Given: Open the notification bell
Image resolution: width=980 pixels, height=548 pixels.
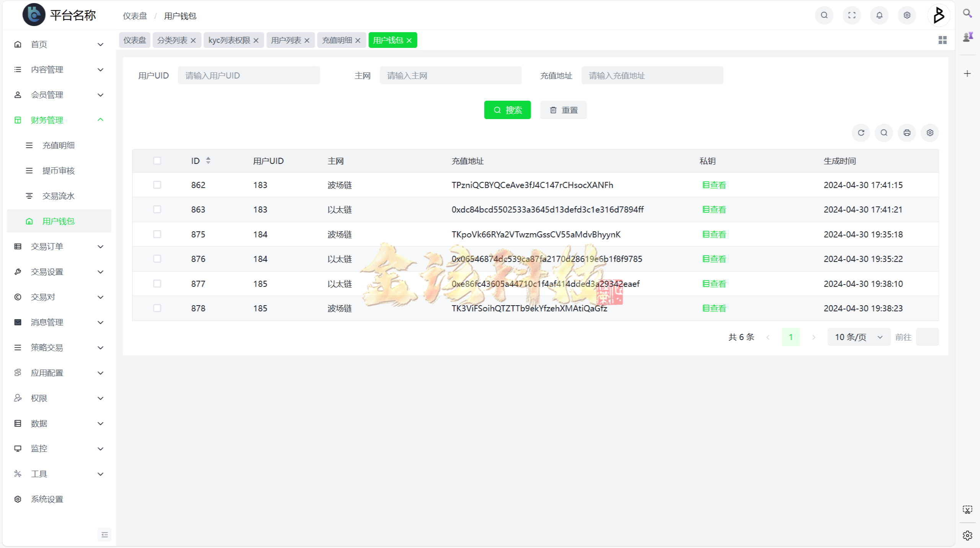Looking at the screenshot, I should click(x=879, y=15).
